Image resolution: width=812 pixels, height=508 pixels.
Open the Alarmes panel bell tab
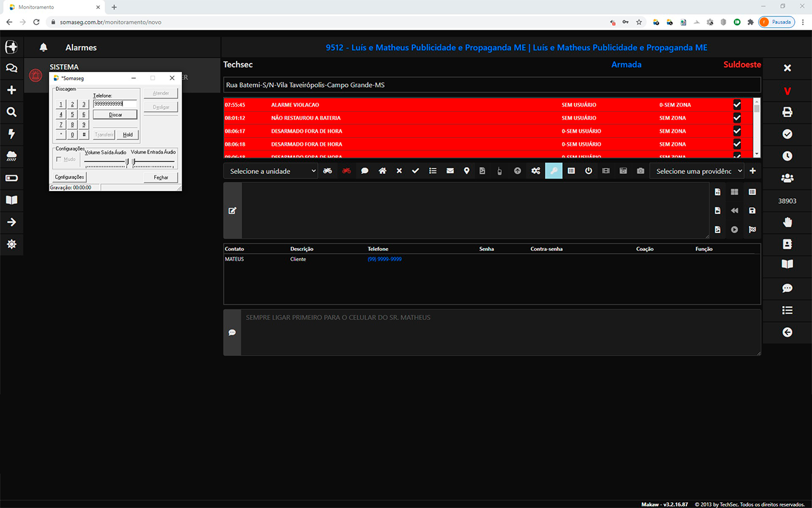(44, 48)
